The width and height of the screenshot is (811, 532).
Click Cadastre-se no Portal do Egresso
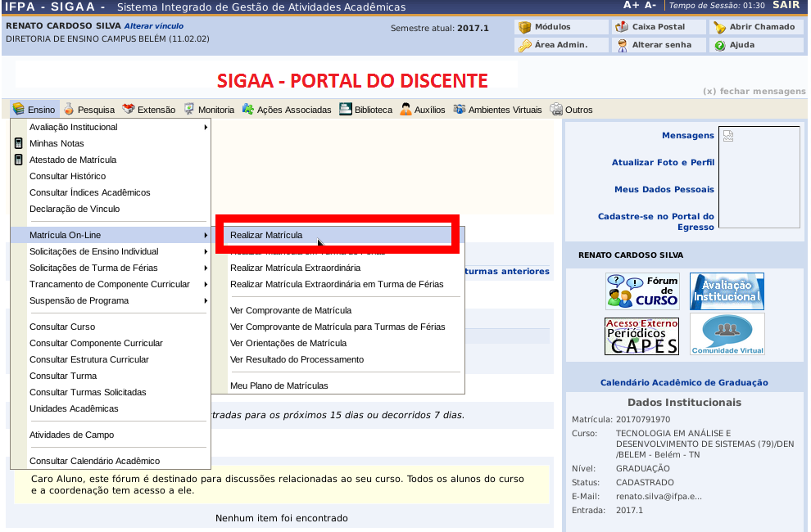(x=656, y=222)
